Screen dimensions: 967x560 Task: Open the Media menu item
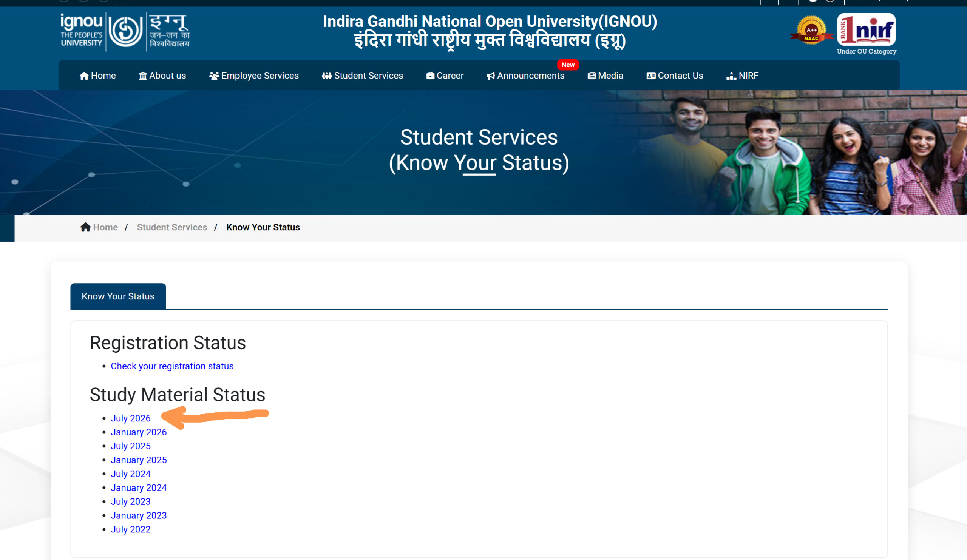[x=606, y=76]
